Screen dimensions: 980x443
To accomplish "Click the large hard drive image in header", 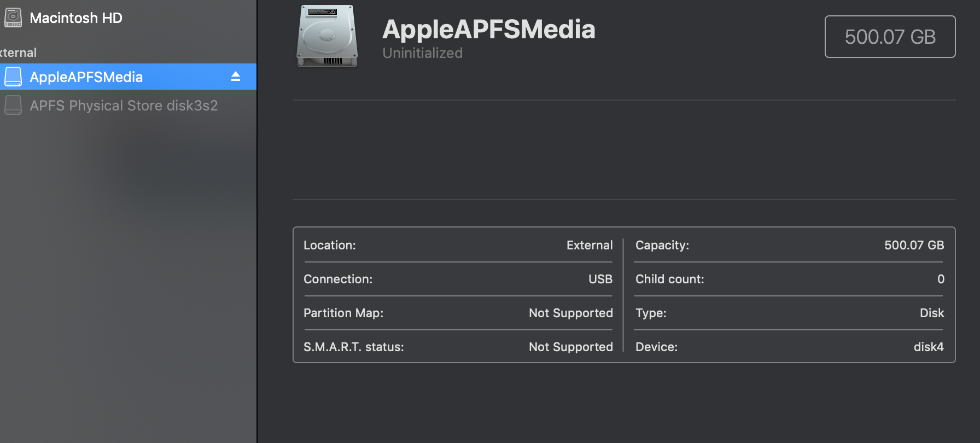I will coord(327,36).
